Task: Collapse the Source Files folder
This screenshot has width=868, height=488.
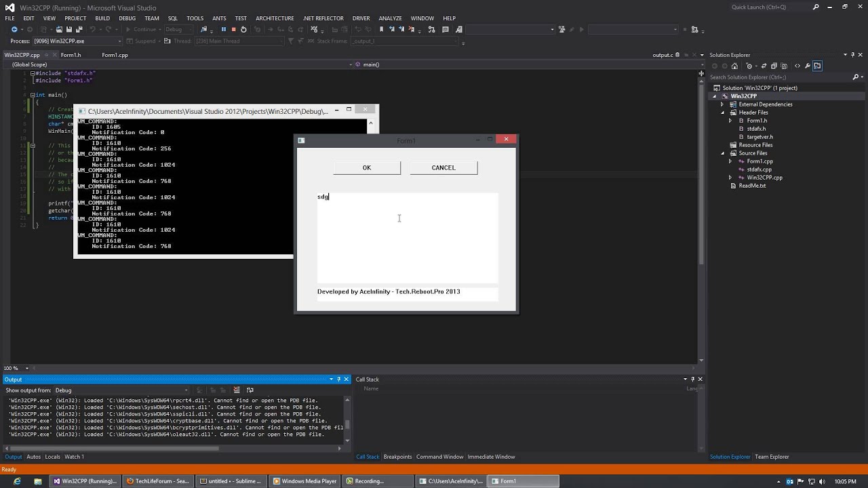Action: point(723,153)
